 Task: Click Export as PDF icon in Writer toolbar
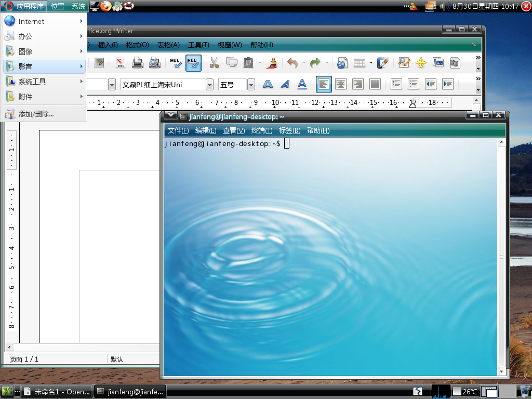pos(121,63)
